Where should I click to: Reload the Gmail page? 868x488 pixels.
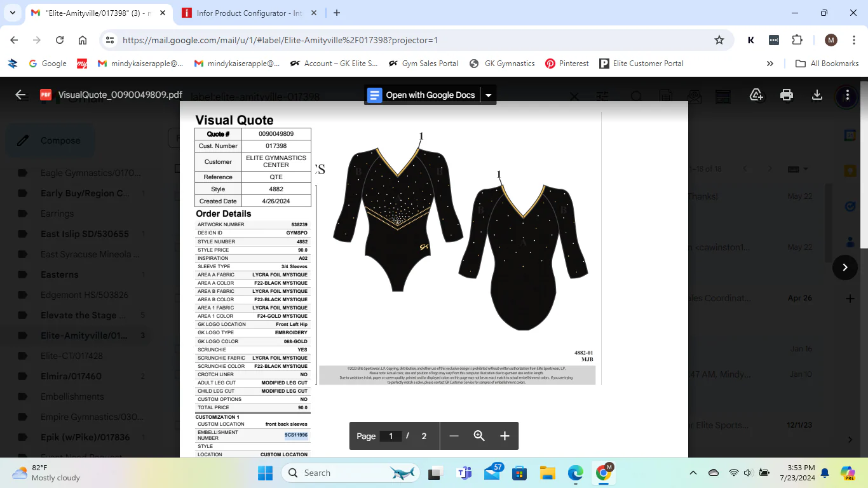[x=60, y=40]
